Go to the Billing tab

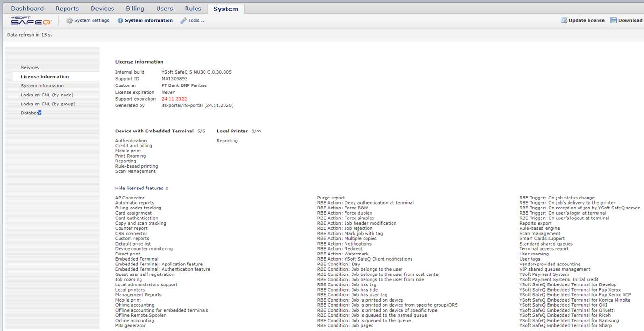pyautogui.click(x=135, y=9)
